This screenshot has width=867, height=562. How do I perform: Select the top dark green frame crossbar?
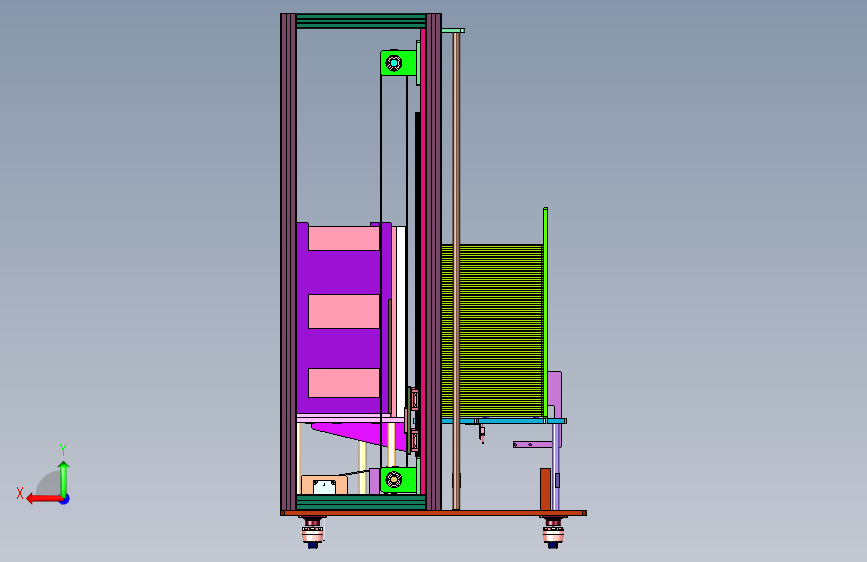click(361, 21)
